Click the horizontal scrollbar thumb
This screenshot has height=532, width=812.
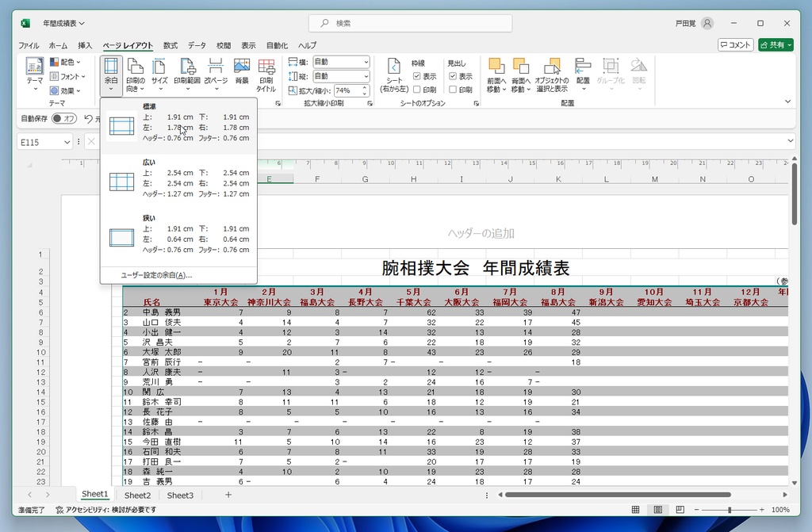tap(618, 495)
